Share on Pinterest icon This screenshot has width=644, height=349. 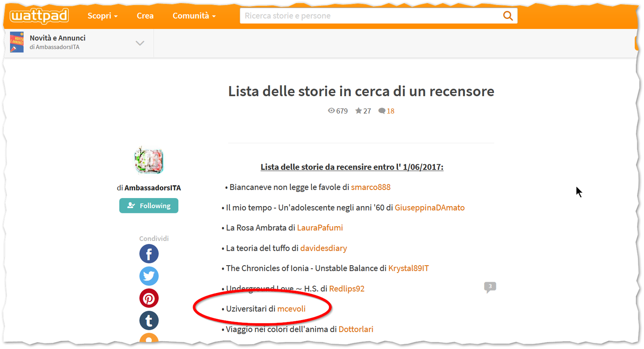[x=149, y=298]
